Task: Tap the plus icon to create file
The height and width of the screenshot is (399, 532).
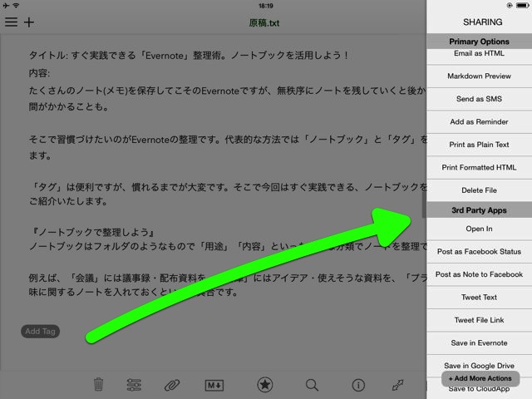Action: click(29, 22)
